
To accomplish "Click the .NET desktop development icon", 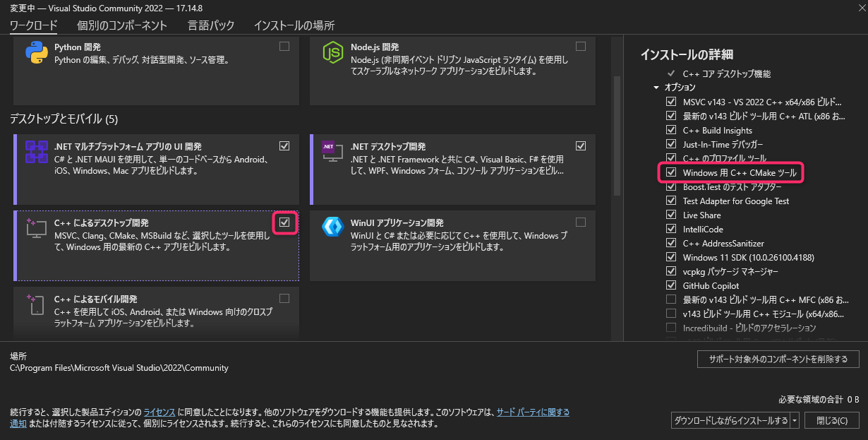I will [332, 152].
